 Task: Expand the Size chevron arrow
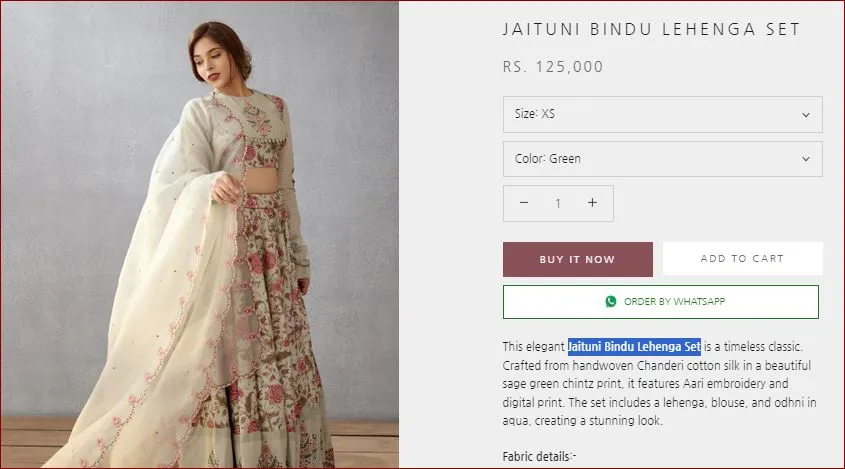click(806, 115)
